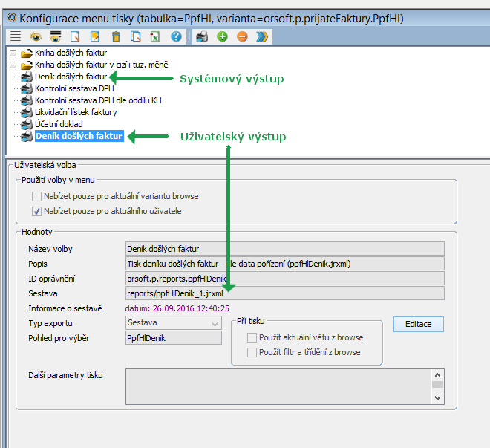Image resolution: width=490 pixels, height=448 pixels.
Task: Open help with the blue question mark icon
Action: pyautogui.click(x=176, y=36)
